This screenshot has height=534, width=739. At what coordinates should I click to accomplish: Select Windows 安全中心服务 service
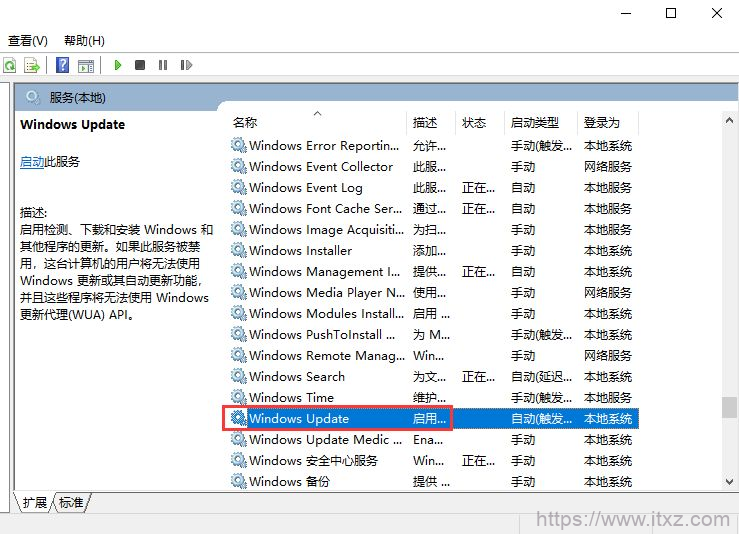(434, 461)
